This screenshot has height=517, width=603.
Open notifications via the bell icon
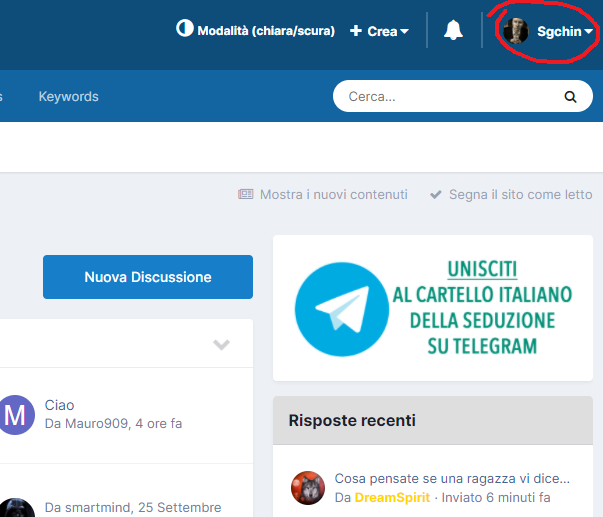tap(453, 30)
